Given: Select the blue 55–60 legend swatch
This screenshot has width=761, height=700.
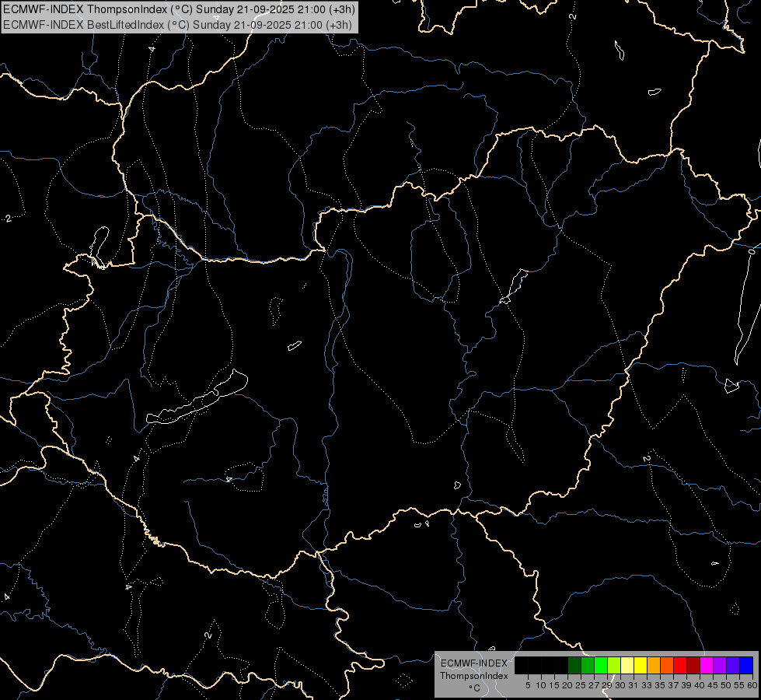Looking at the screenshot, I should click(745, 665).
